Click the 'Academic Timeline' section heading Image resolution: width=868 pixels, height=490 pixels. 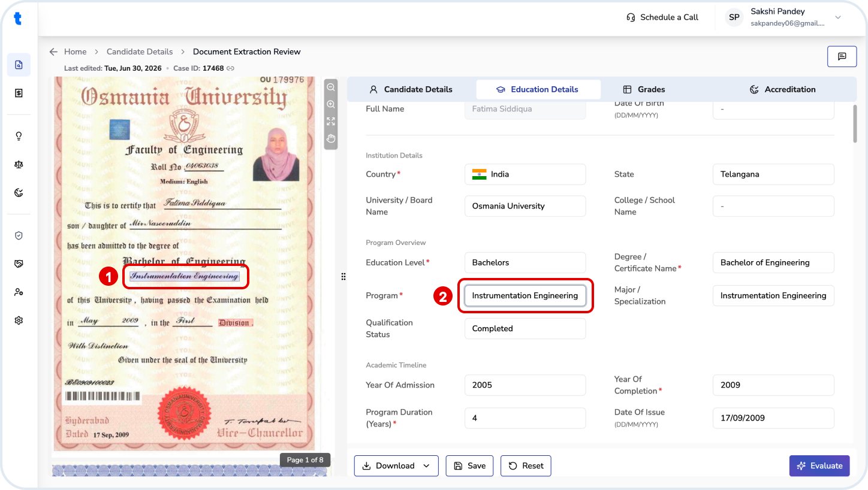click(396, 365)
